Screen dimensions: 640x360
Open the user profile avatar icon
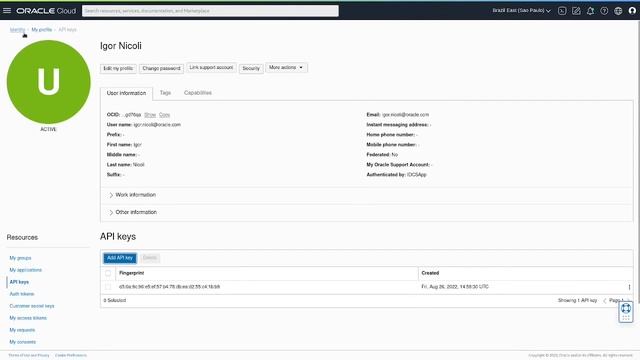click(x=632, y=11)
